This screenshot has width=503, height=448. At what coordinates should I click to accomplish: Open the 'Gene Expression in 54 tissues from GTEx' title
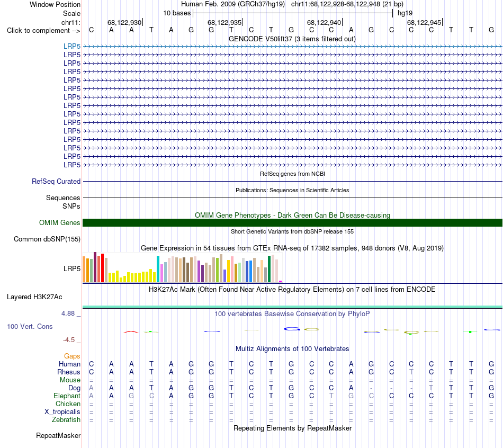292,248
